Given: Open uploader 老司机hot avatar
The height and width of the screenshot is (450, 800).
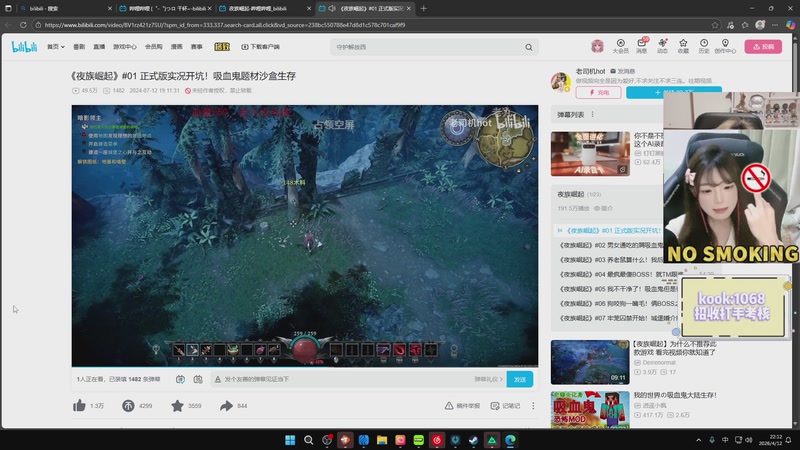Looking at the screenshot, I should click(561, 82).
